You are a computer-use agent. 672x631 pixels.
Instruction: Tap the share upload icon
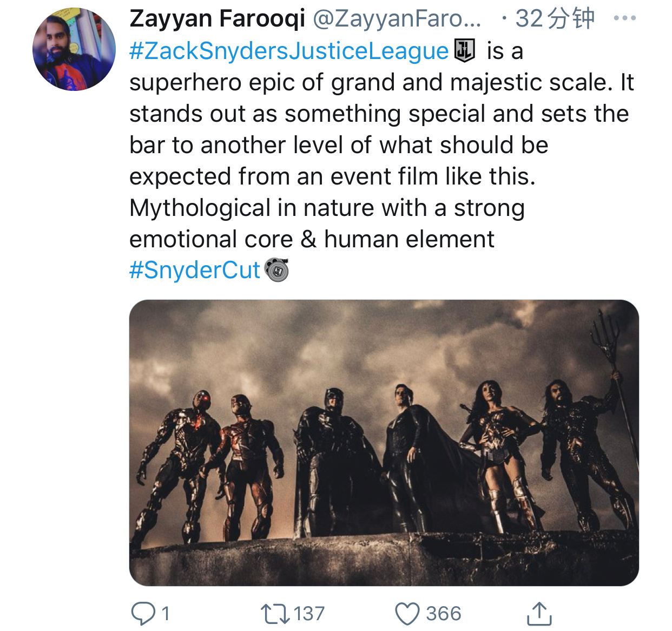click(539, 614)
